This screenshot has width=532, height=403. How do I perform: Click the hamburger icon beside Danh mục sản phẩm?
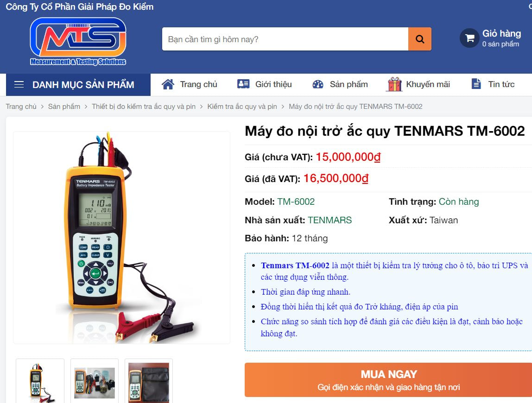19,84
